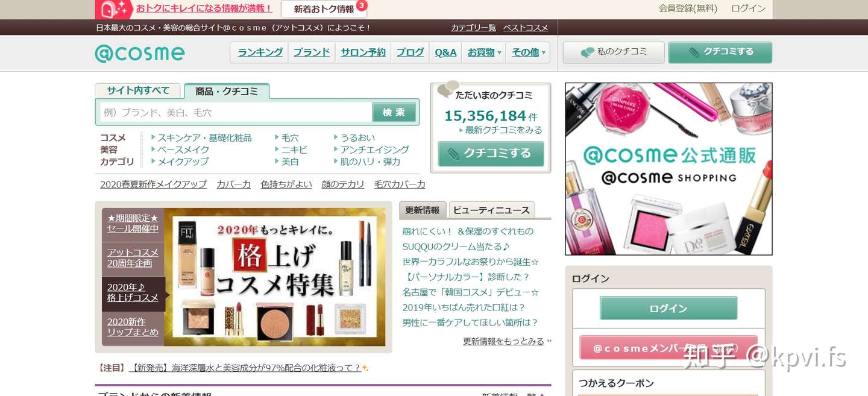
Task: Select 2020年♪格上げコスメ carousel item
Action: (x=133, y=292)
